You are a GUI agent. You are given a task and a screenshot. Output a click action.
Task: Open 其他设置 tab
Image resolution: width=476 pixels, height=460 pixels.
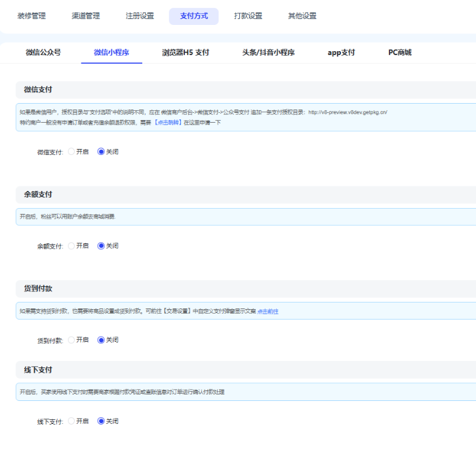(302, 16)
